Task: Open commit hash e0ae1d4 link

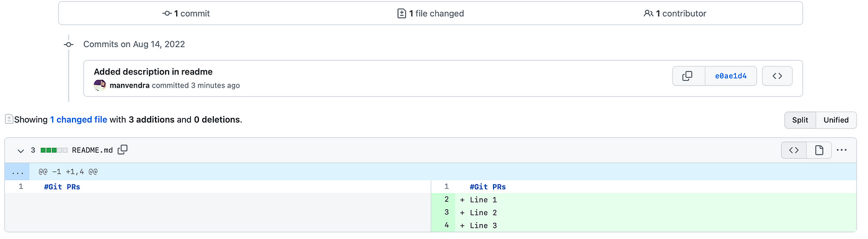Action: (x=731, y=76)
